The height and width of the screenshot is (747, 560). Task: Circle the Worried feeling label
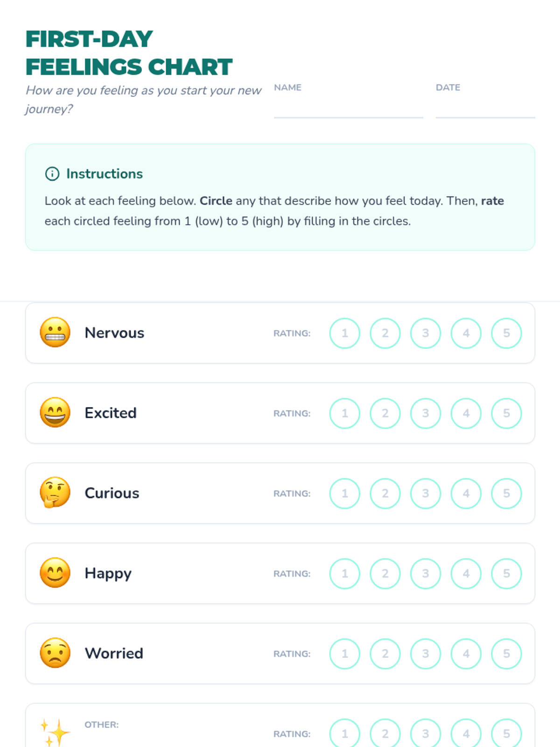[114, 653]
